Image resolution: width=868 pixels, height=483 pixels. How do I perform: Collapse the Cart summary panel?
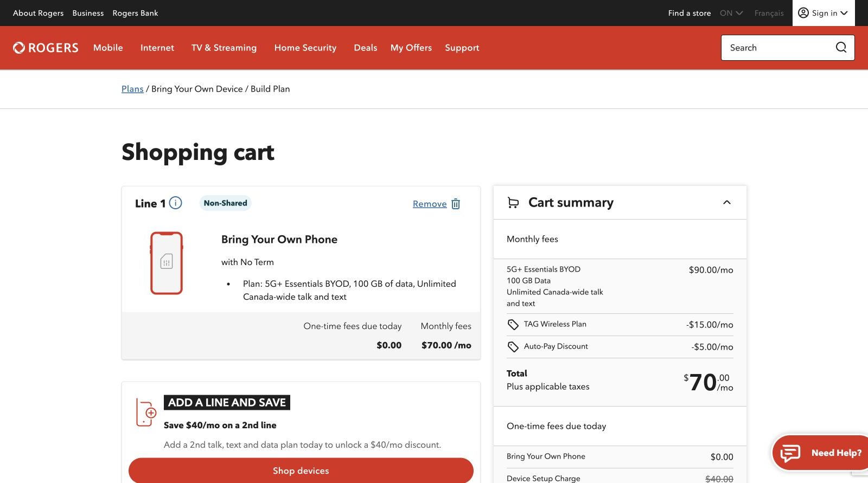[727, 203]
